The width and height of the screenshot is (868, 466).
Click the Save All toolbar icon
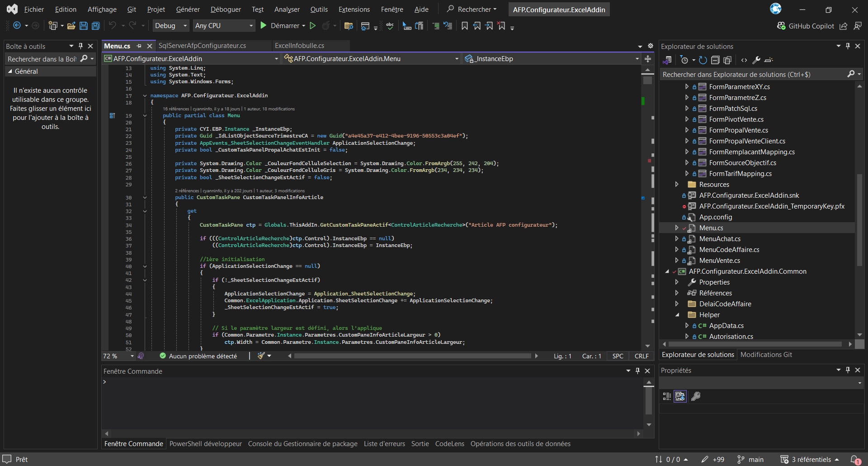point(95,26)
